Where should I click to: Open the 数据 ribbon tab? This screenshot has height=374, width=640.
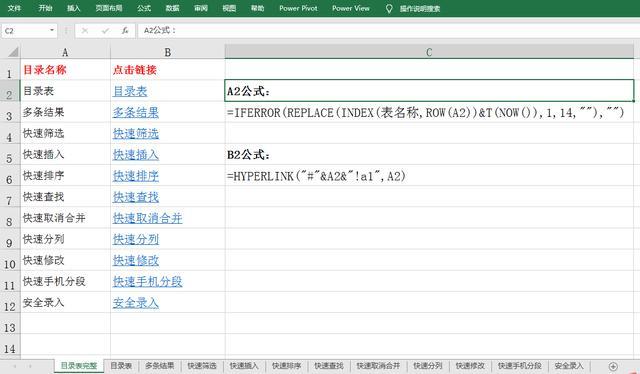[x=173, y=8]
